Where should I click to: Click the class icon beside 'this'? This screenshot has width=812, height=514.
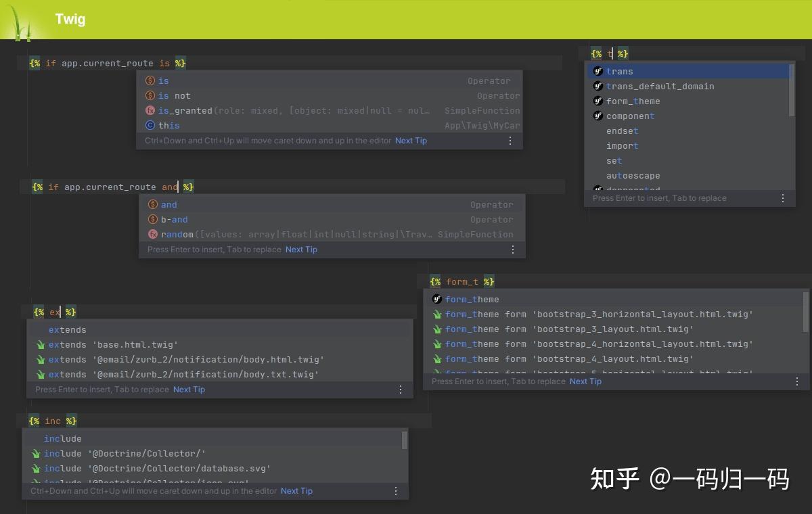150,125
